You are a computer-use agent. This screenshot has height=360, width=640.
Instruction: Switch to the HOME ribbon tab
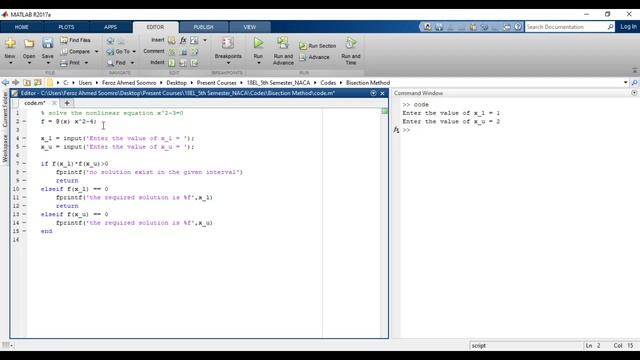coord(22,27)
